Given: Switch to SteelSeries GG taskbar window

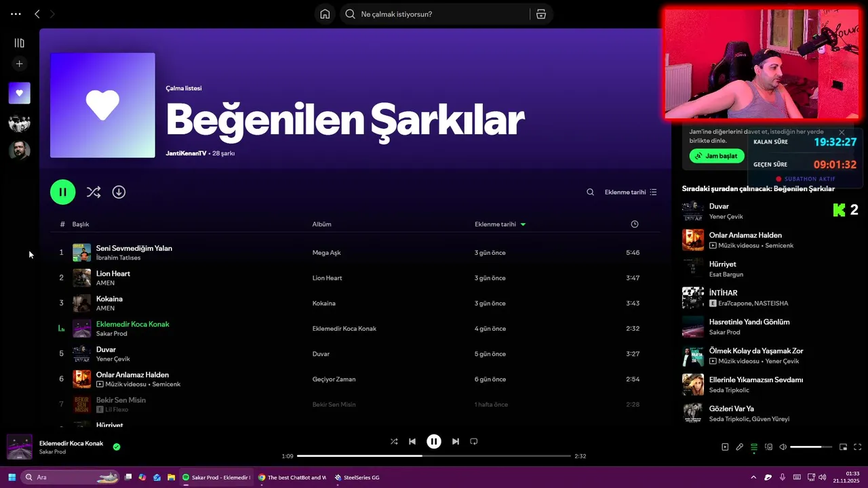Looking at the screenshot, I should tap(357, 477).
